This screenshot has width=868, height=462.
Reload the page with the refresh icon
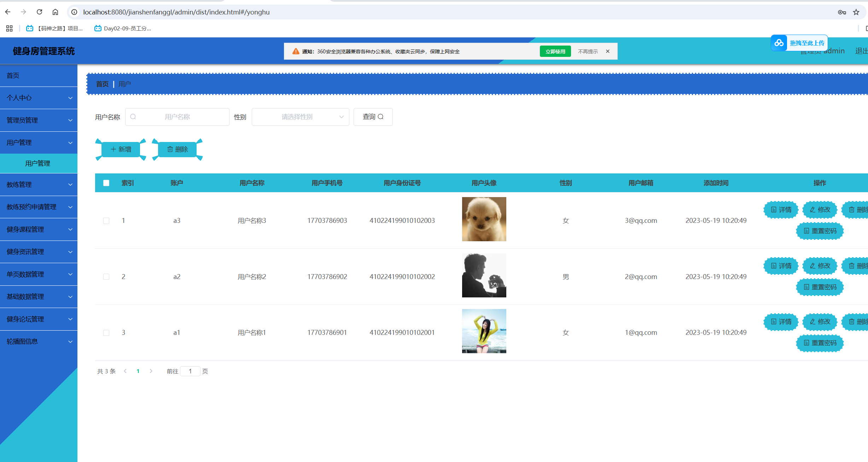coord(40,12)
